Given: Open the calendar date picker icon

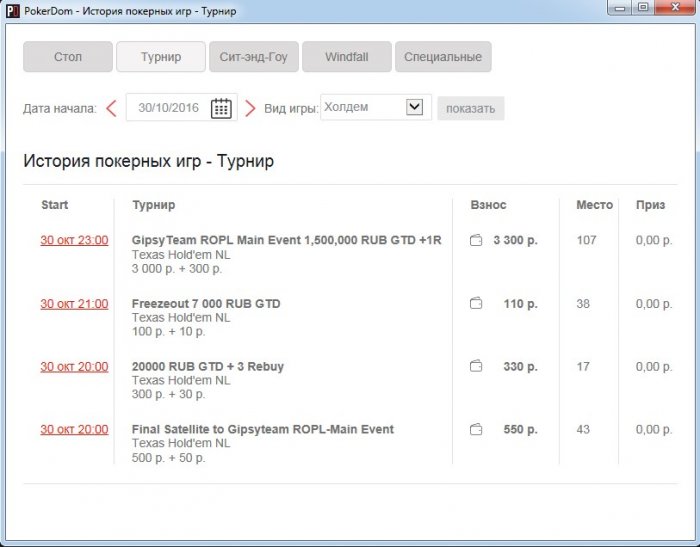Looking at the screenshot, I should pos(221,108).
